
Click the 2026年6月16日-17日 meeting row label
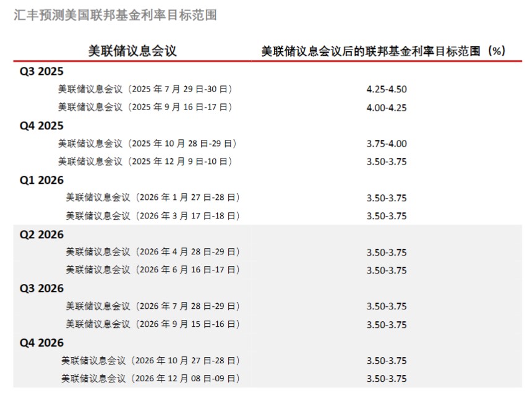[x=153, y=270]
